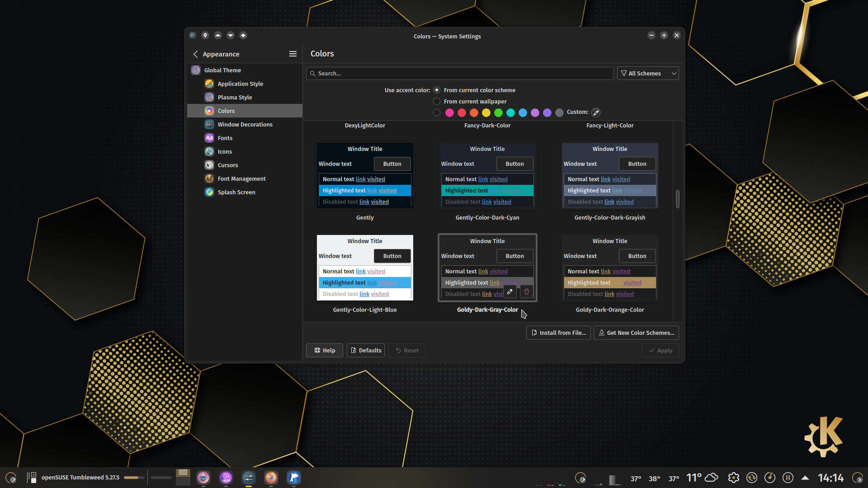The image size is (868, 488).
Task: Select the Gently-Color-Light-Blue scheme thumbnail
Action: point(365,267)
